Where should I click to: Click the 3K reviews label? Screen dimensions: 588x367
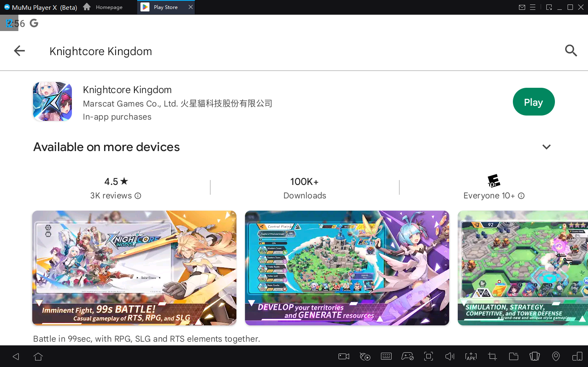(x=111, y=196)
